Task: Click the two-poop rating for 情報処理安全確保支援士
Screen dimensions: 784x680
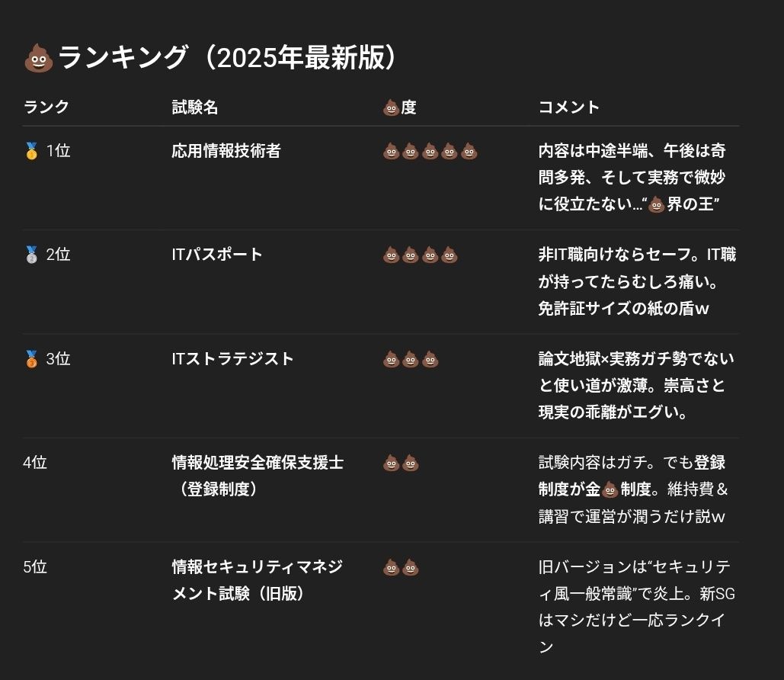Action: point(401,463)
